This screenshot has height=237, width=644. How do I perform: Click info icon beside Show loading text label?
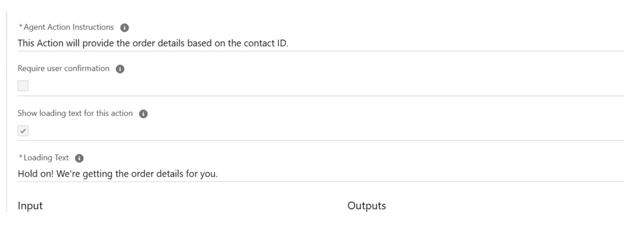pos(143,114)
